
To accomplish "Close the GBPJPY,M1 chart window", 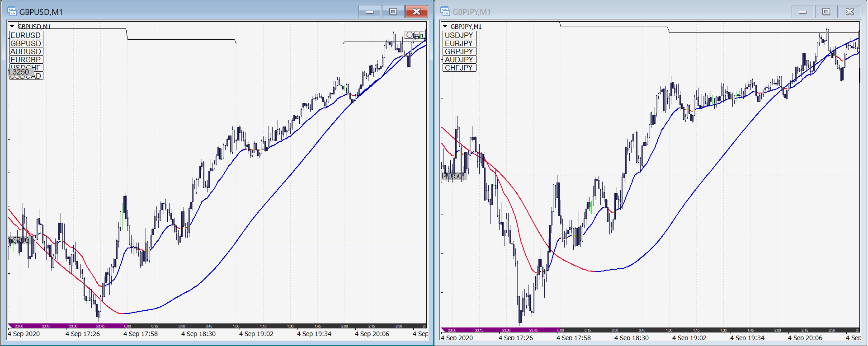I will [x=850, y=12].
